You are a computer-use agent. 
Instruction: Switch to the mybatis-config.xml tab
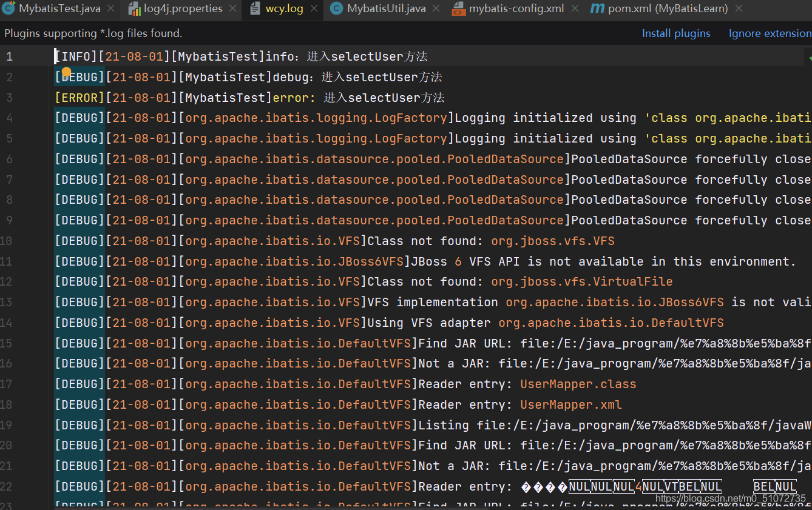[516, 9]
